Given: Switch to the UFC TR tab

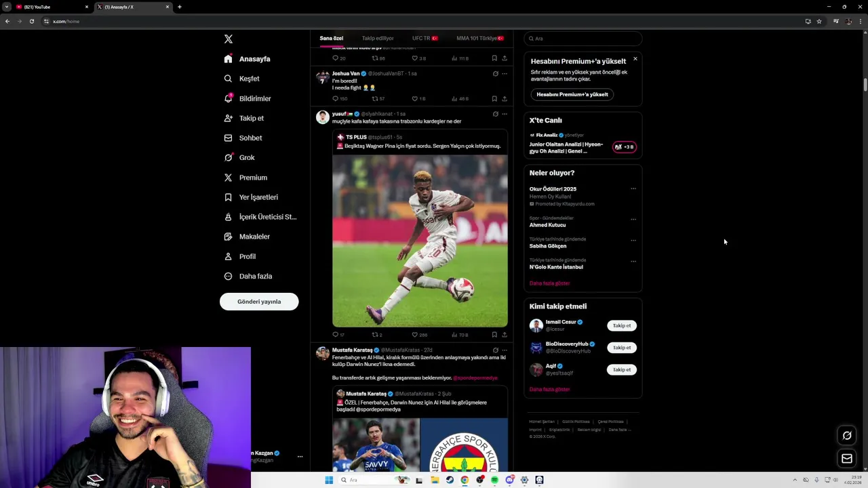Looking at the screenshot, I should point(425,39).
